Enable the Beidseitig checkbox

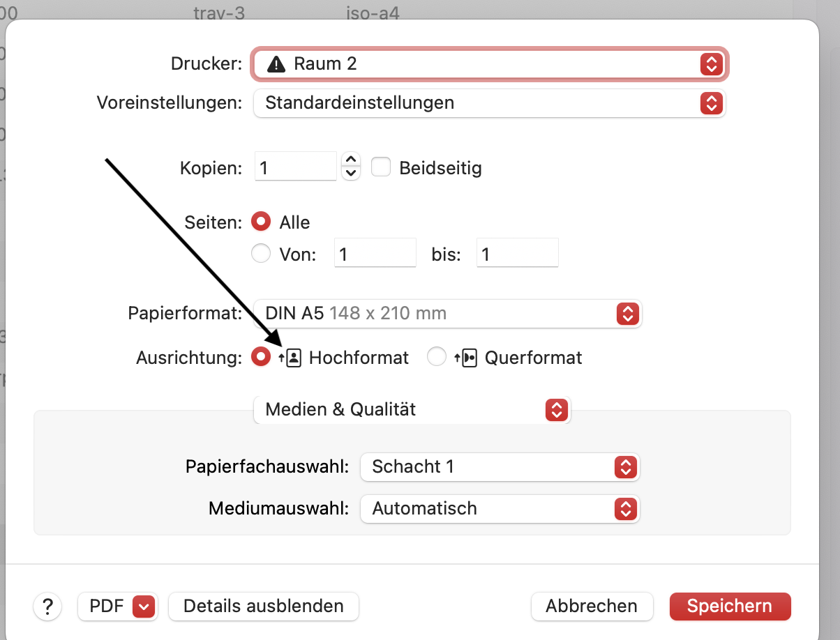click(x=380, y=167)
